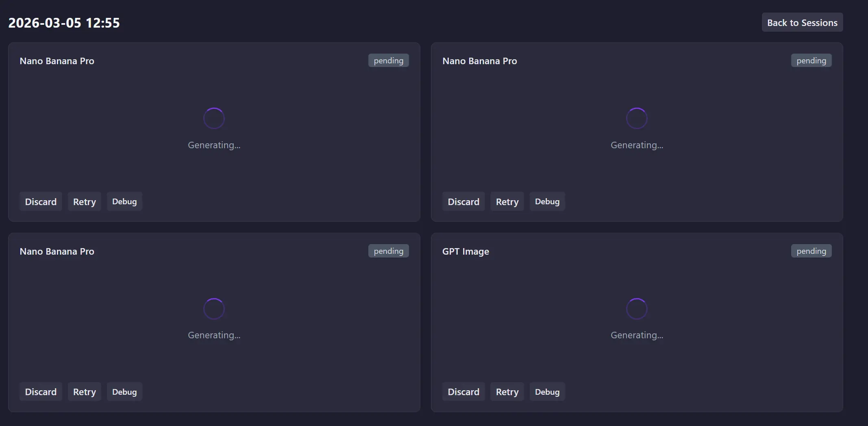Retry the third Nano Banana Pro generation
The image size is (868, 426).
coord(84,392)
